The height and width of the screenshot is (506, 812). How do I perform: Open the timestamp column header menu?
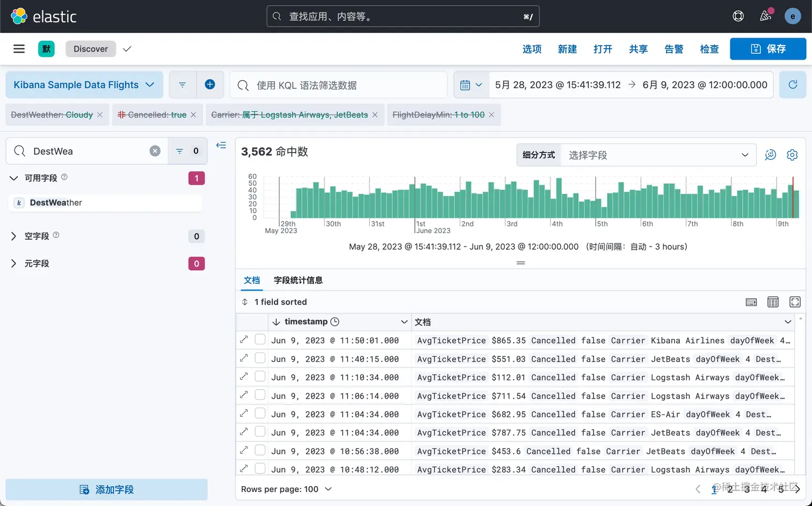[404, 322]
